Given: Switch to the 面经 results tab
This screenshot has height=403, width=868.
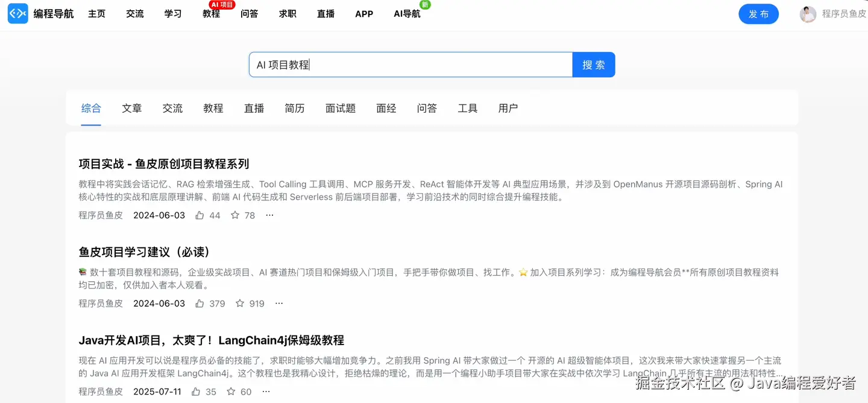Looking at the screenshot, I should 386,109.
